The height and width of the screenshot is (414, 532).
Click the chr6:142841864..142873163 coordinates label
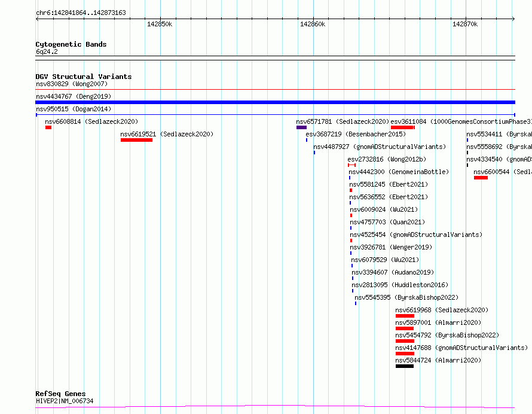click(x=81, y=13)
